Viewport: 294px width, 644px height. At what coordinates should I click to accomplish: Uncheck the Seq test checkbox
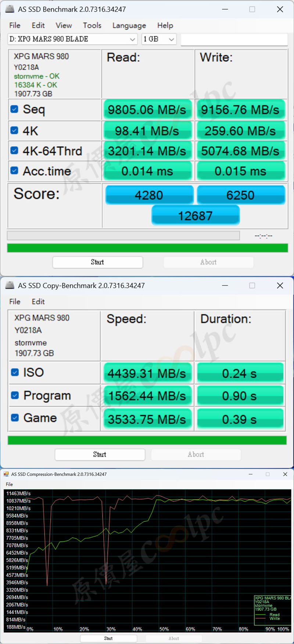click(14, 109)
